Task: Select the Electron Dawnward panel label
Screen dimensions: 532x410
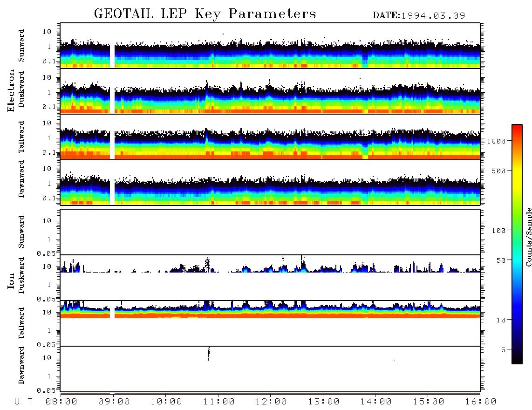Action: 21,179
